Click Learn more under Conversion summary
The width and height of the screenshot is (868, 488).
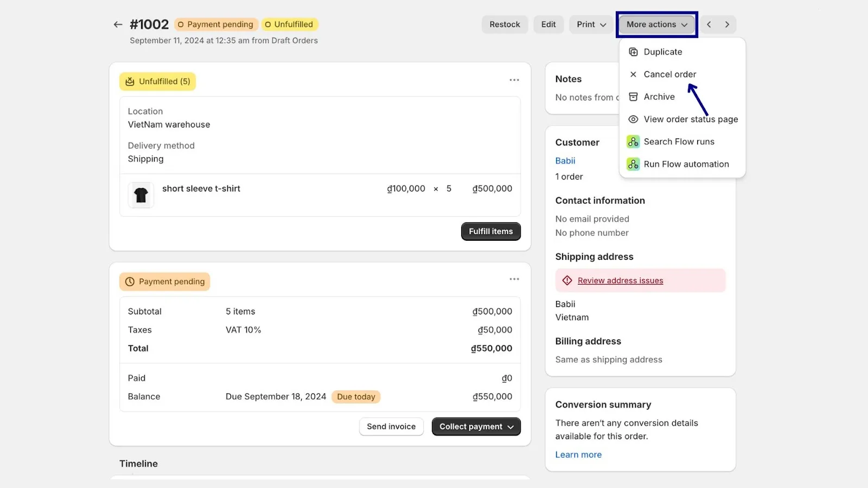(578, 454)
